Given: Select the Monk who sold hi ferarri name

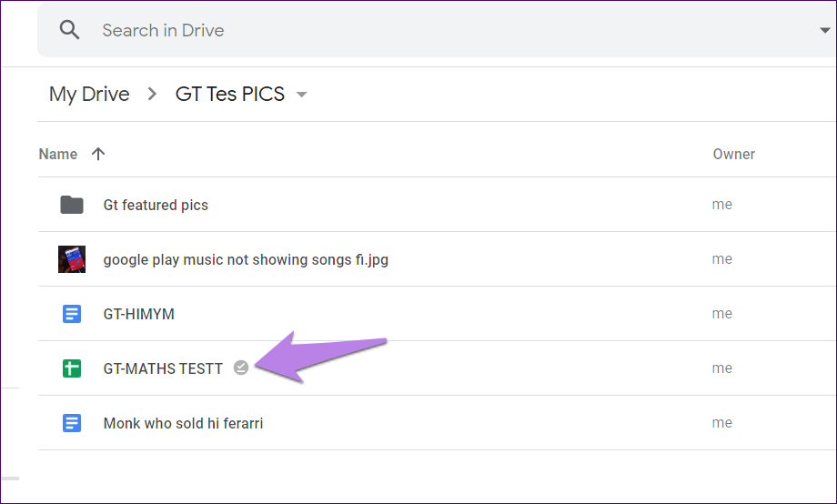Looking at the screenshot, I should point(183,423).
